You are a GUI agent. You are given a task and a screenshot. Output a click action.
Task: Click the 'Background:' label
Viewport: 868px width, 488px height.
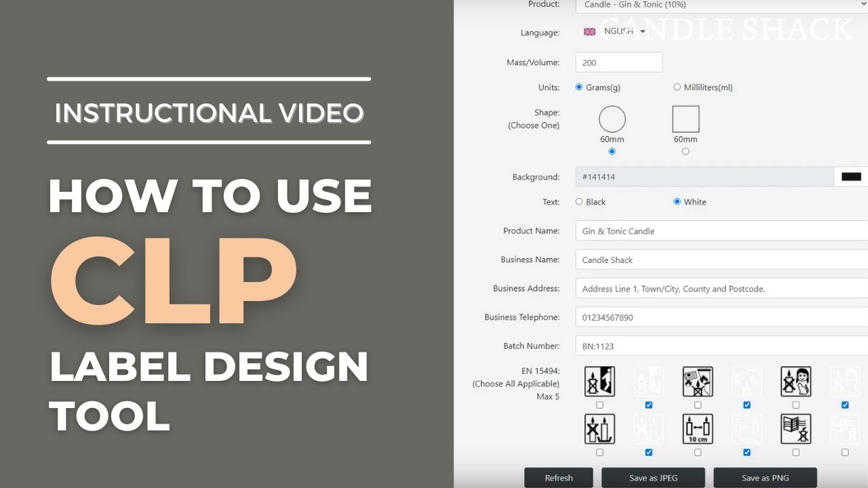pos(536,177)
